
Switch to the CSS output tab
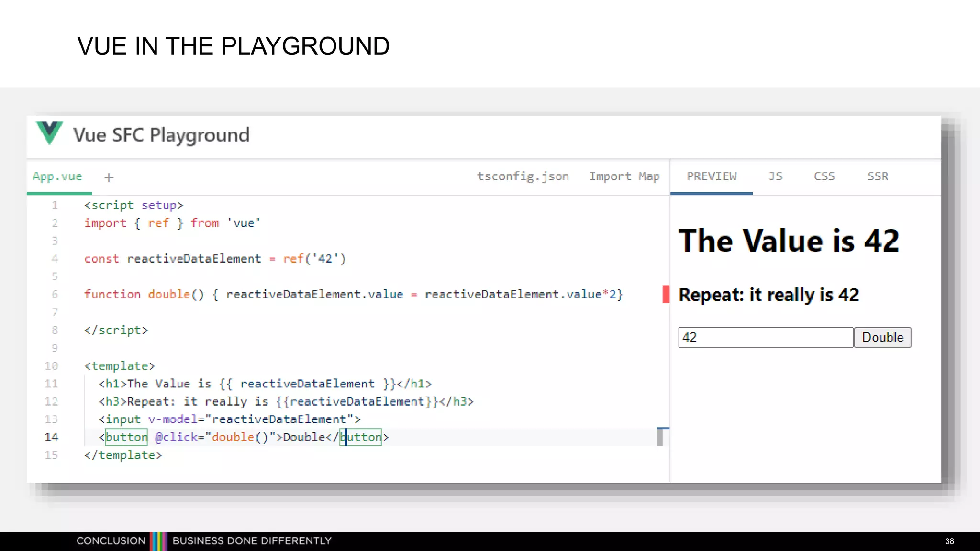coord(824,176)
